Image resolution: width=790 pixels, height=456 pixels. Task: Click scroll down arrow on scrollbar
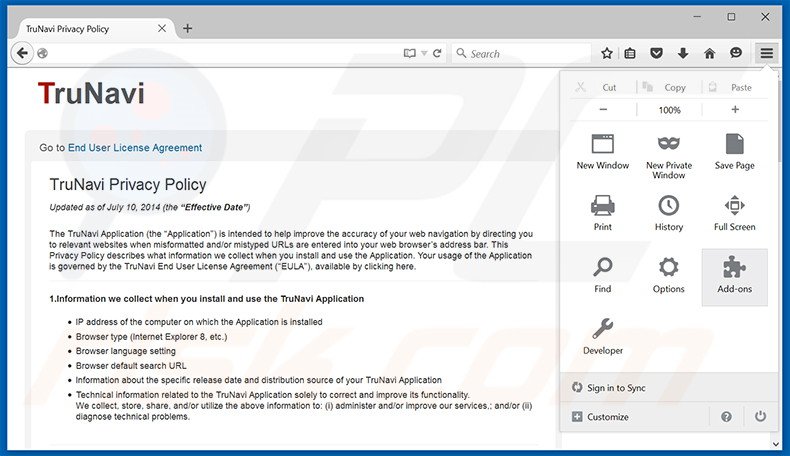776,444
